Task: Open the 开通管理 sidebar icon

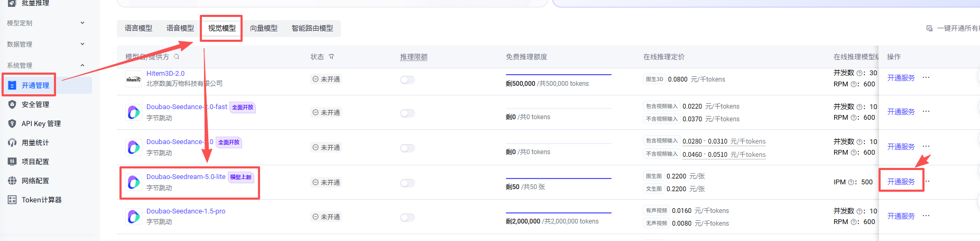Action: point(12,85)
